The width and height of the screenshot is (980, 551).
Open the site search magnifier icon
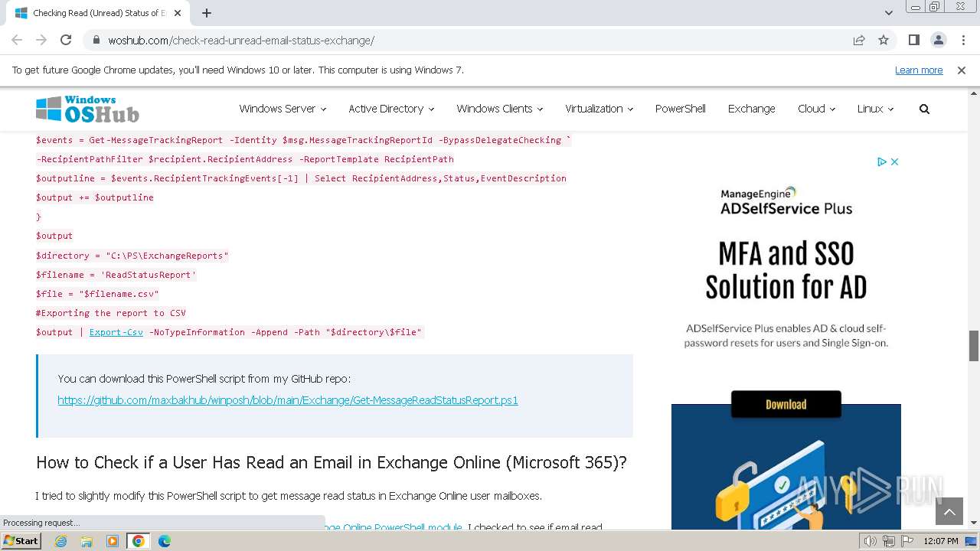point(924,109)
